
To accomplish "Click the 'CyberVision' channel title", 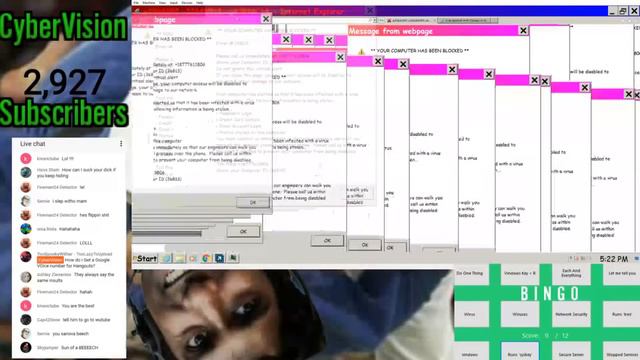I will click(64, 27).
